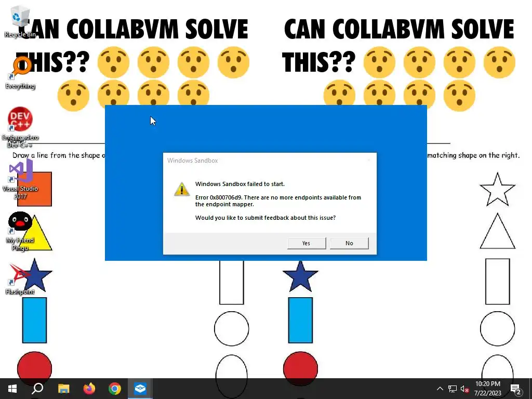Open the Windows Start menu

(12, 389)
